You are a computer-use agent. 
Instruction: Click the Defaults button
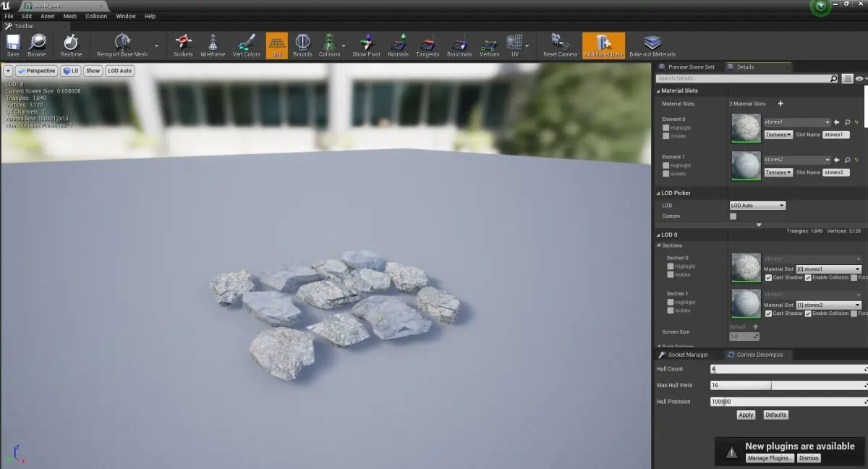(775, 415)
